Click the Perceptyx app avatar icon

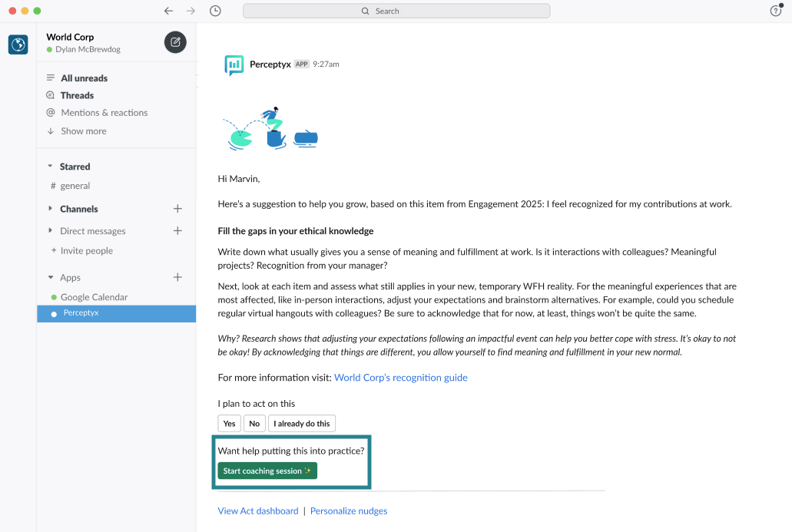coord(234,65)
